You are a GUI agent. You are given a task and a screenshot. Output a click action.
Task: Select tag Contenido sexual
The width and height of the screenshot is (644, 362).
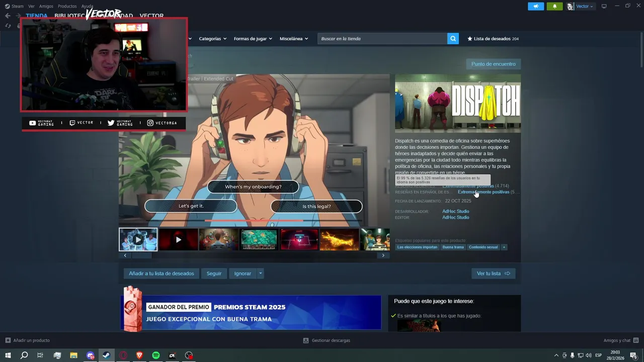coord(483,247)
